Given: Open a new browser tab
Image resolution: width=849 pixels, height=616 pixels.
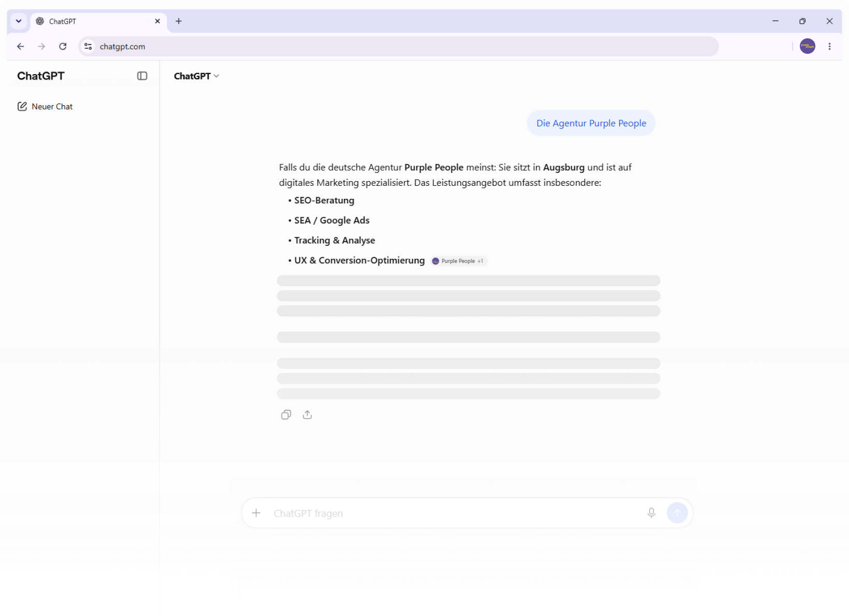Looking at the screenshot, I should [x=179, y=21].
